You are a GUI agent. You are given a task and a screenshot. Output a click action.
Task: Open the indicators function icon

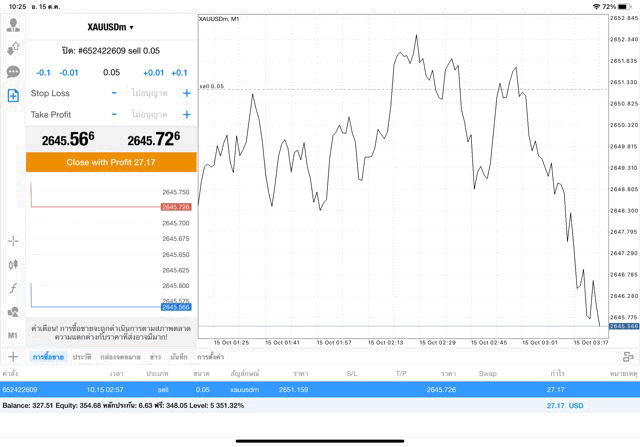pyautogui.click(x=13, y=288)
